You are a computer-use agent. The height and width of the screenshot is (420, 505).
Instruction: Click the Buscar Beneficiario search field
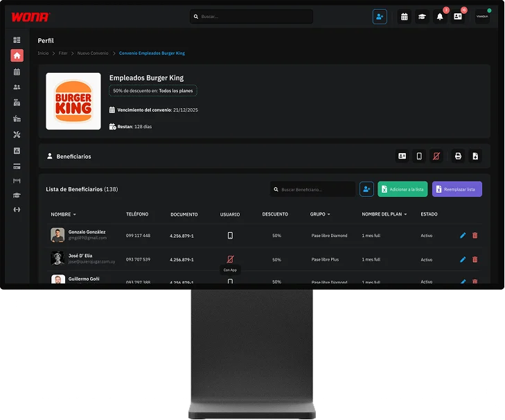point(312,189)
